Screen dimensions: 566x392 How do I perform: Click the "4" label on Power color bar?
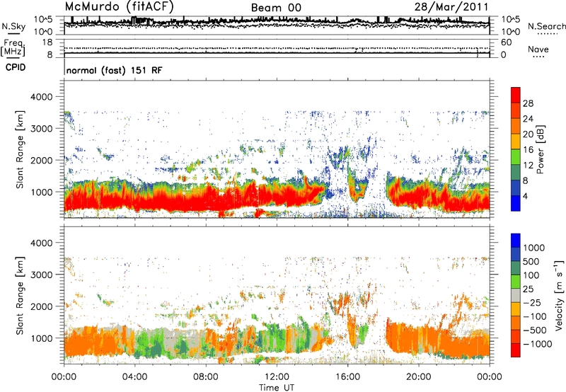click(x=525, y=196)
